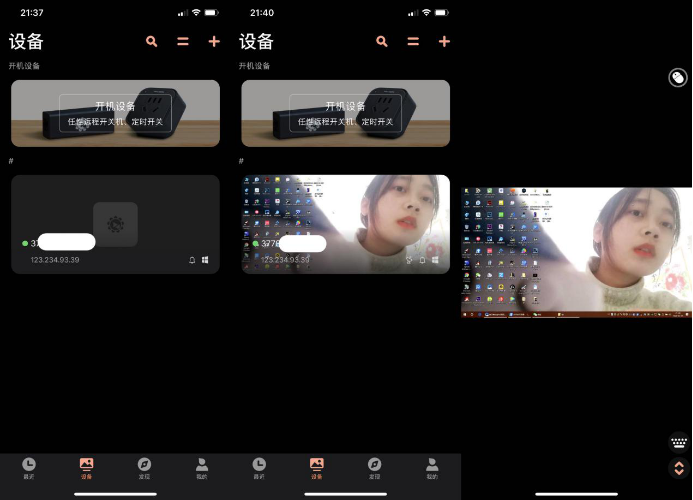The width and height of the screenshot is (693, 500).
Task: Go to the 我的 profile tab on the 21:37 screen
Action: 202,468
